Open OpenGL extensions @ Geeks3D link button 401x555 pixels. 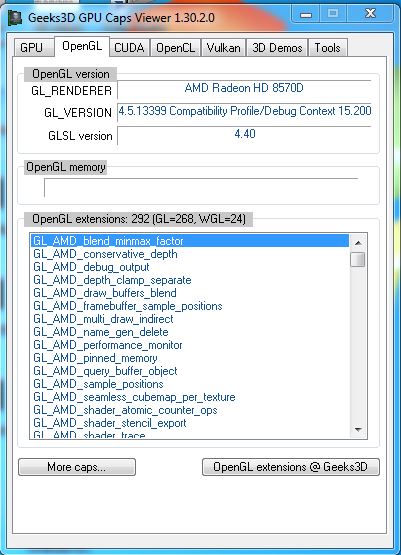[x=291, y=467]
